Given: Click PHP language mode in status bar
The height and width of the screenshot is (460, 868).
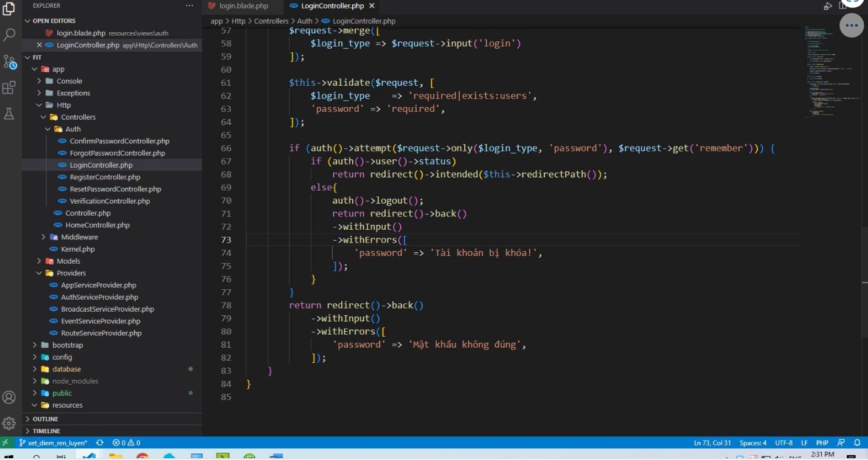Looking at the screenshot, I should [x=822, y=442].
